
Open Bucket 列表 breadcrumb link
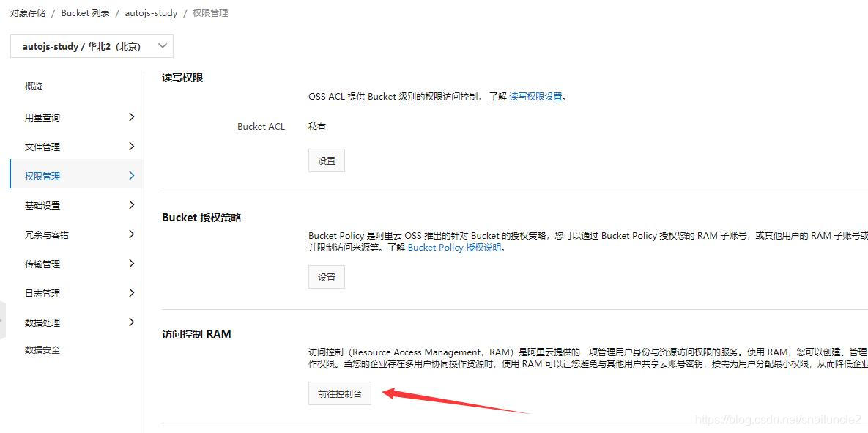(85, 12)
